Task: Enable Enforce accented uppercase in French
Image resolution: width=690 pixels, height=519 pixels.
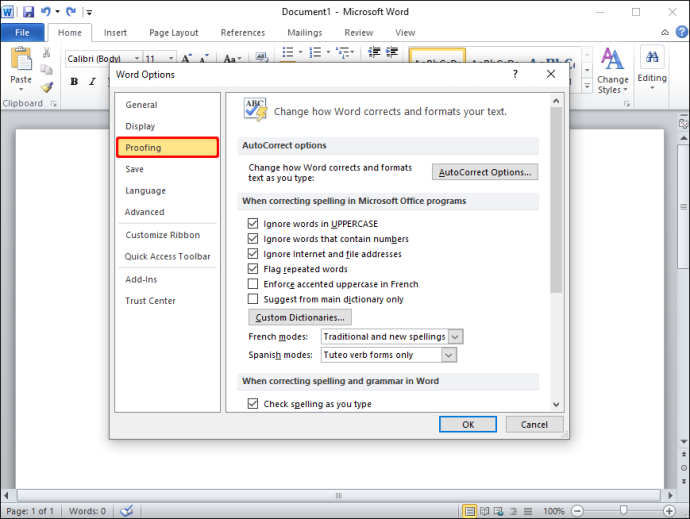Action: 253,283
